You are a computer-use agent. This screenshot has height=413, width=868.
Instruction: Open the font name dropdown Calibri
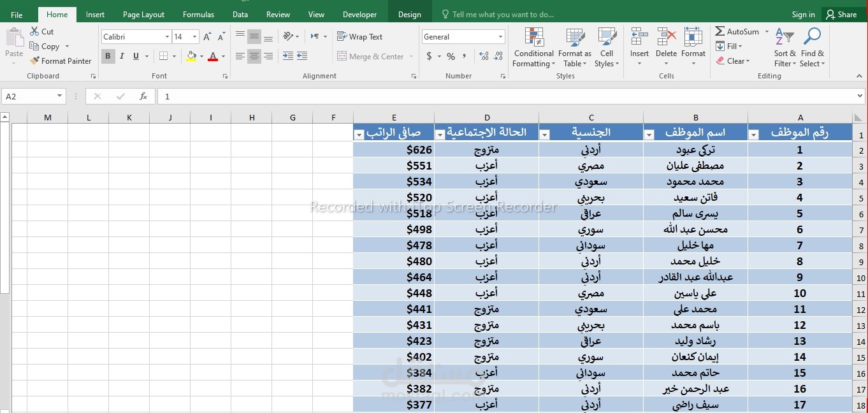coord(167,37)
